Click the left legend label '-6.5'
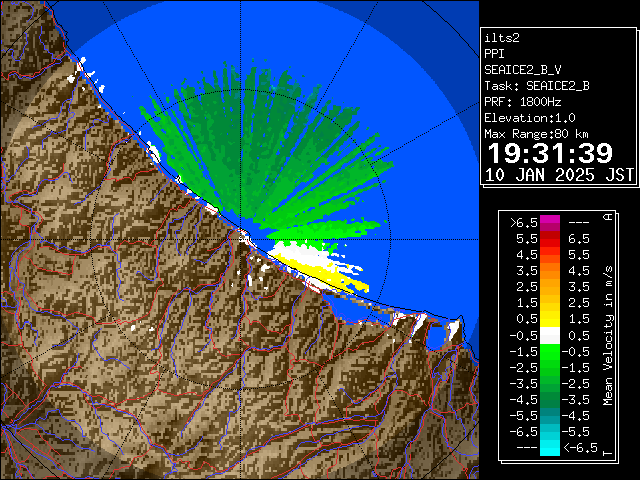Viewport: 640px width, 480px height. (x=524, y=432)
